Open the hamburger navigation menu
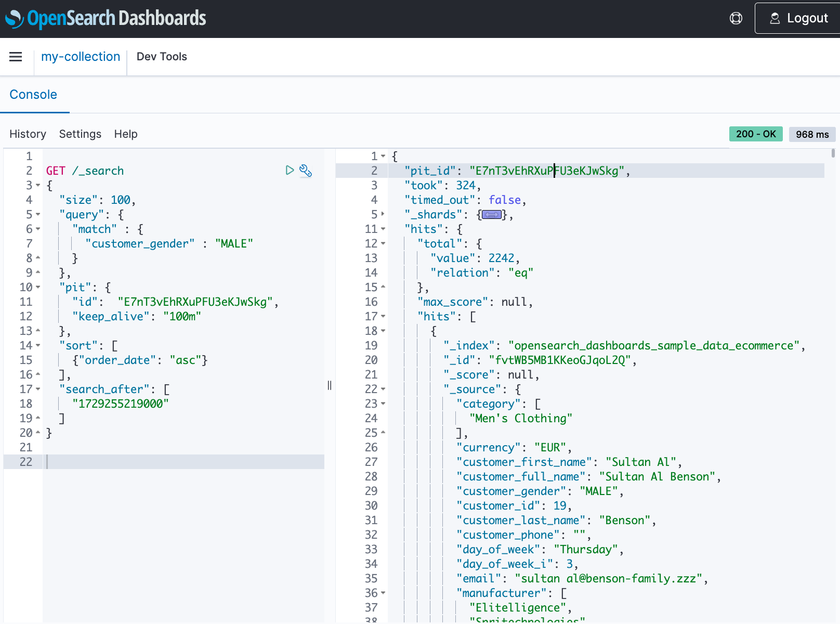Image resolution: width=840 pixels, height=624 pixels. [x=16, y=57]
